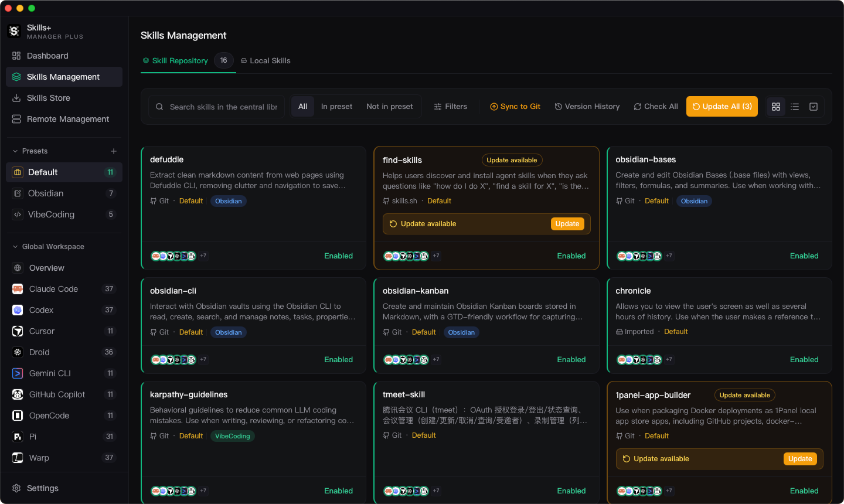The height and width of the screenshot is (504, 844).
Task: Update the 1panel-app-builder skill
Action: coord(800,459)
